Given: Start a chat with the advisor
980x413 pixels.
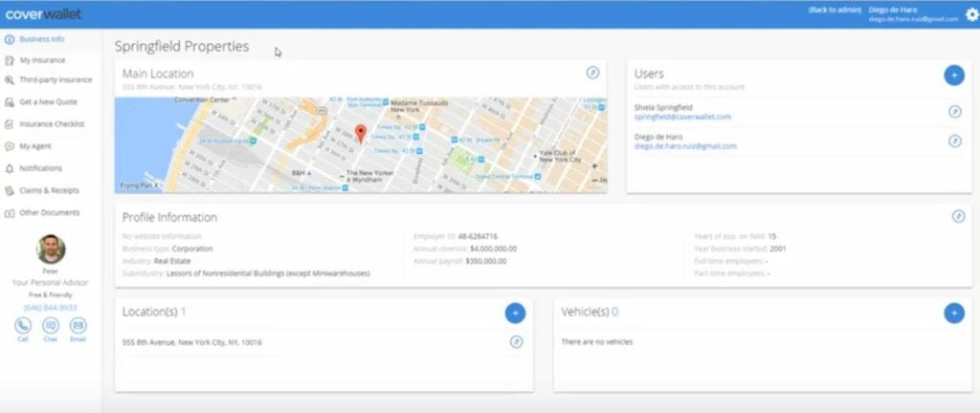Looking at the screenshot, I should pyautogui.click(x=51, y=326).
